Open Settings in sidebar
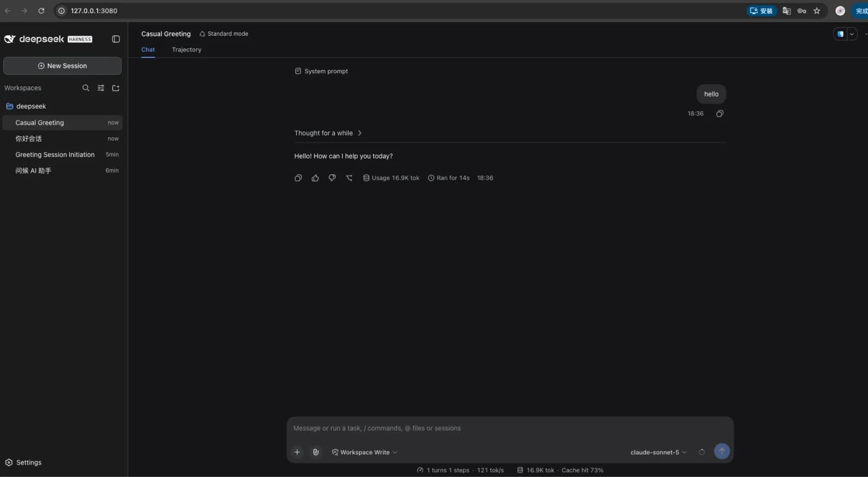 click(x=23, y=462)
